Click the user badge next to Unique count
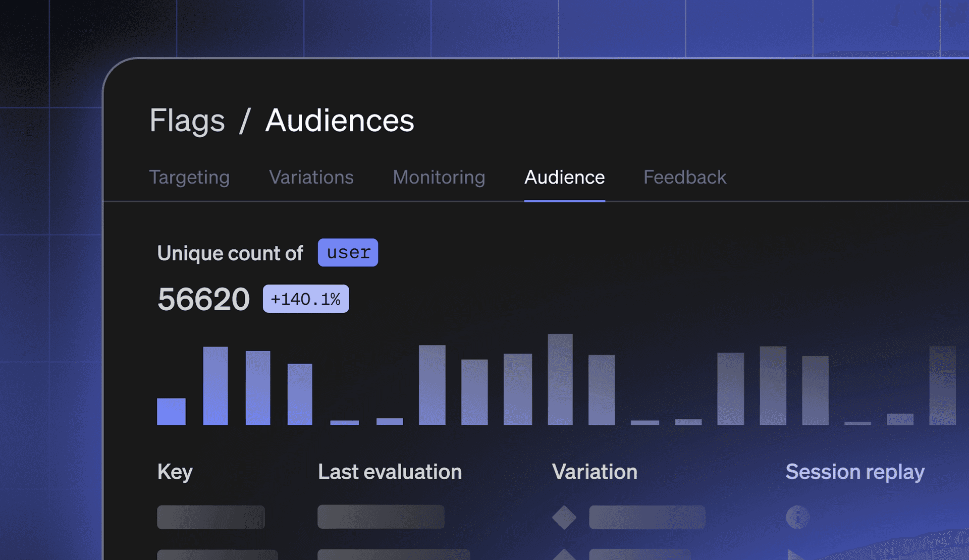 347,252
